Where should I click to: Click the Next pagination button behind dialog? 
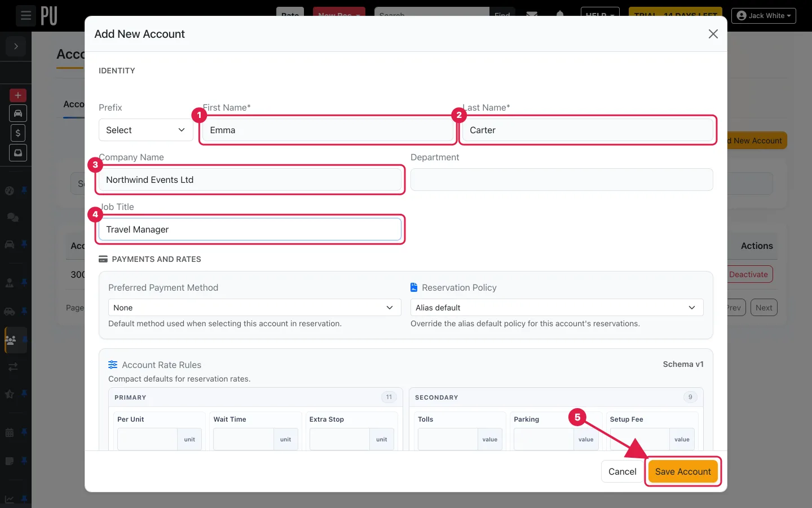pos(764,308)
